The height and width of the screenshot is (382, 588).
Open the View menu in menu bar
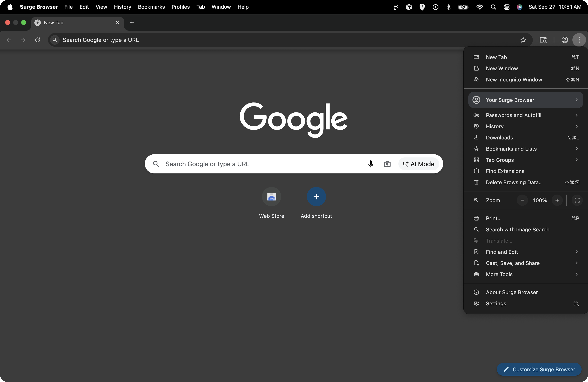[x=101, y=7]
